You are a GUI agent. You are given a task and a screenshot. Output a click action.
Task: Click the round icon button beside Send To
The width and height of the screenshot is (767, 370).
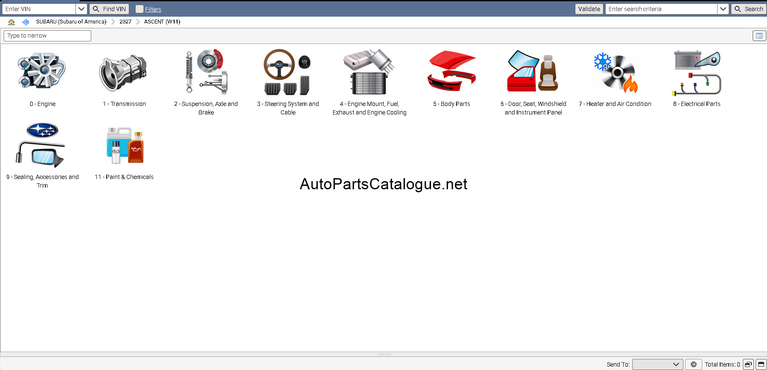pyautogui.click(x=693, y=364)
